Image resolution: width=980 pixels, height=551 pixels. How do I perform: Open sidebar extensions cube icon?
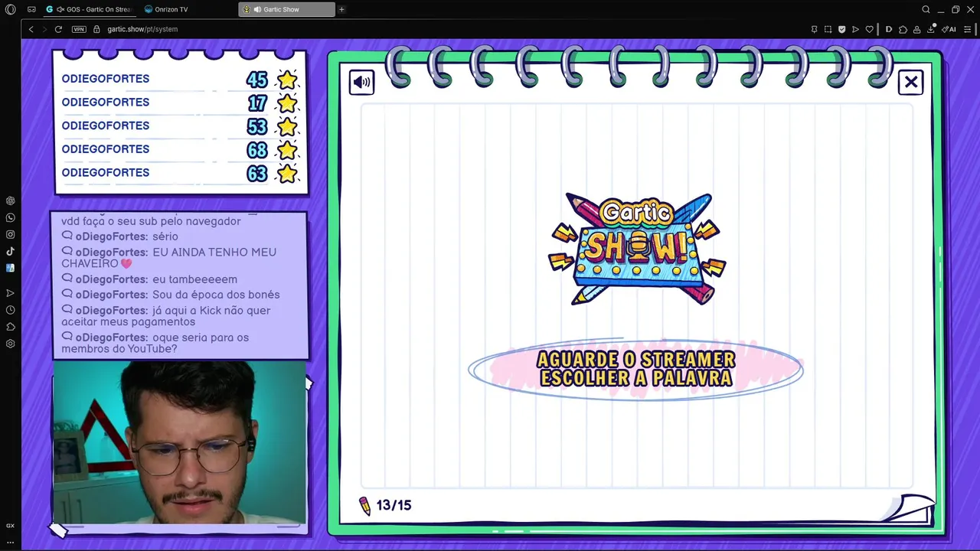[x=10, y=327]
